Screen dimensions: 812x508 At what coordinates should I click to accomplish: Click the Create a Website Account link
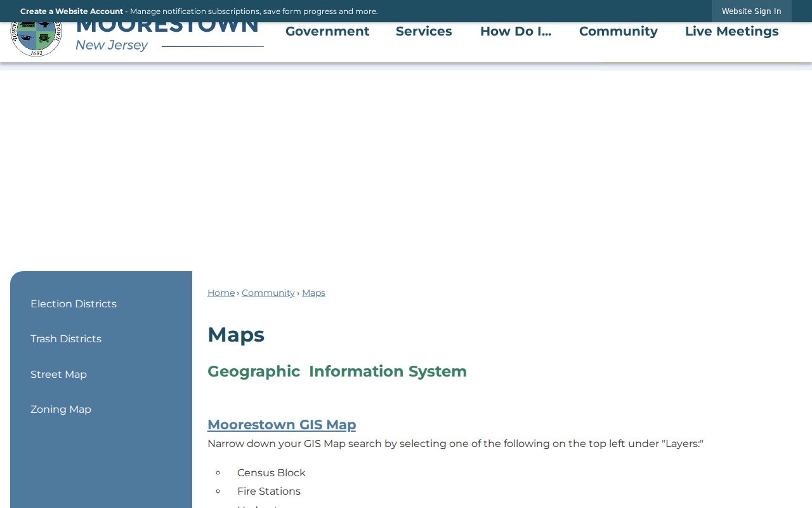(72, 11)
